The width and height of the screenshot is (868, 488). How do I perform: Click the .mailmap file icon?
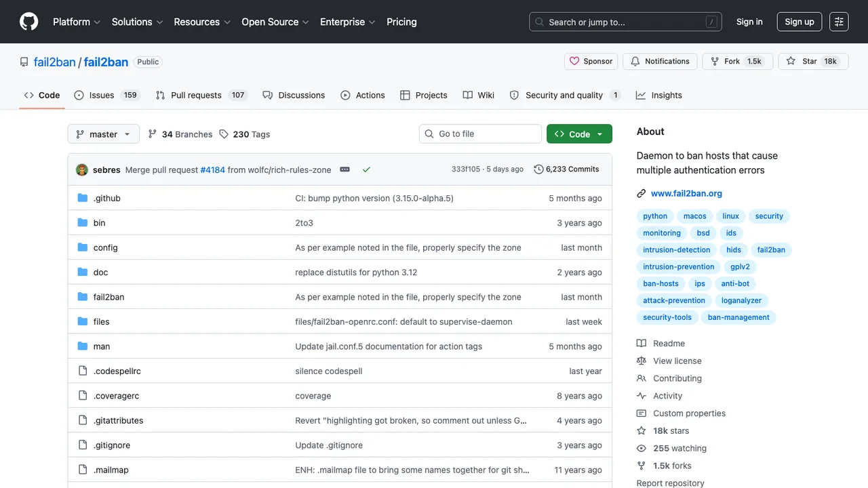83,470
